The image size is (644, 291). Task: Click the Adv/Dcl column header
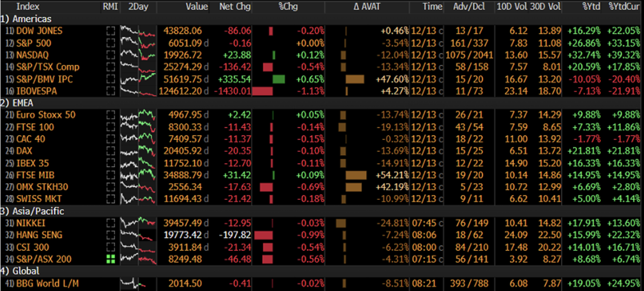(468, 6)
